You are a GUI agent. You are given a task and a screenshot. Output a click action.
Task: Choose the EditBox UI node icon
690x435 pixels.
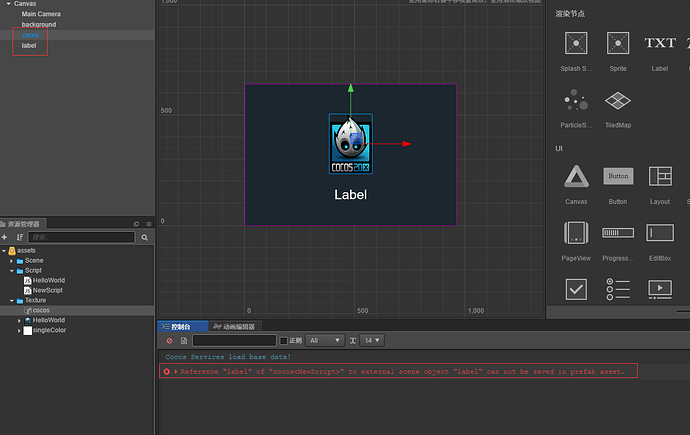[660, 233]
